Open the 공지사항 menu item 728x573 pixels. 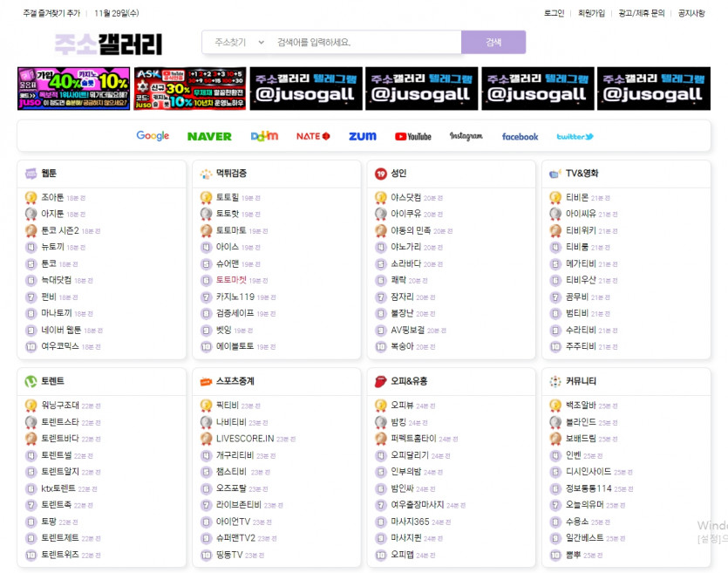click(x=691, y=14)
